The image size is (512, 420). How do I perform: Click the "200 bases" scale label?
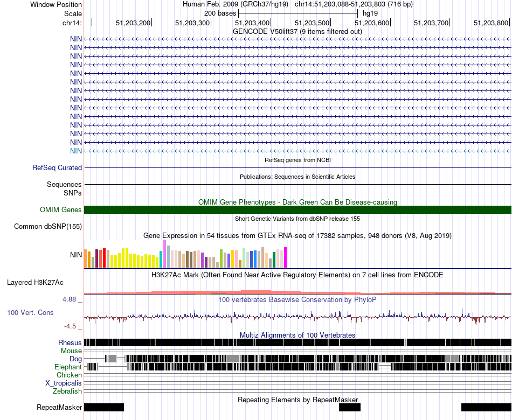(220, 13)
